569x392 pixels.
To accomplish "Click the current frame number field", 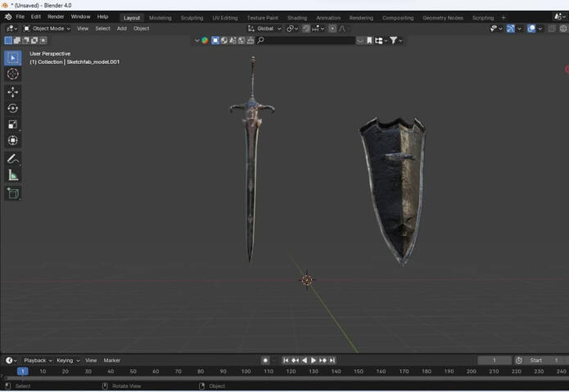I will point(494,360).
